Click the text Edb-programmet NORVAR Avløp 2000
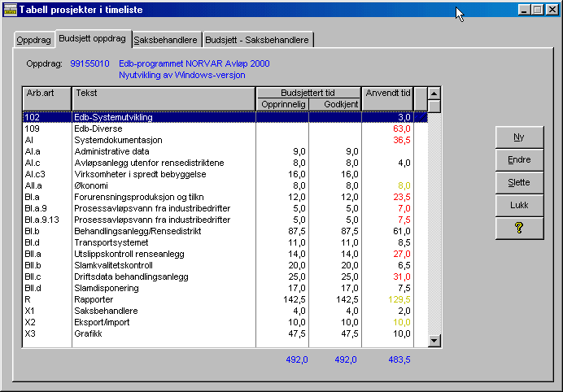The height and width of the screenshot is (392, 563). point(194,64)
